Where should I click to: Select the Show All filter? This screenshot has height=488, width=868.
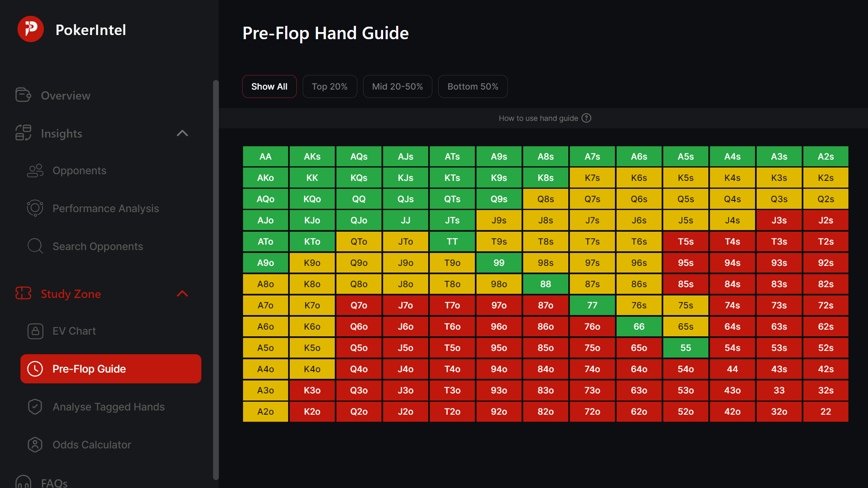(269, 87)
